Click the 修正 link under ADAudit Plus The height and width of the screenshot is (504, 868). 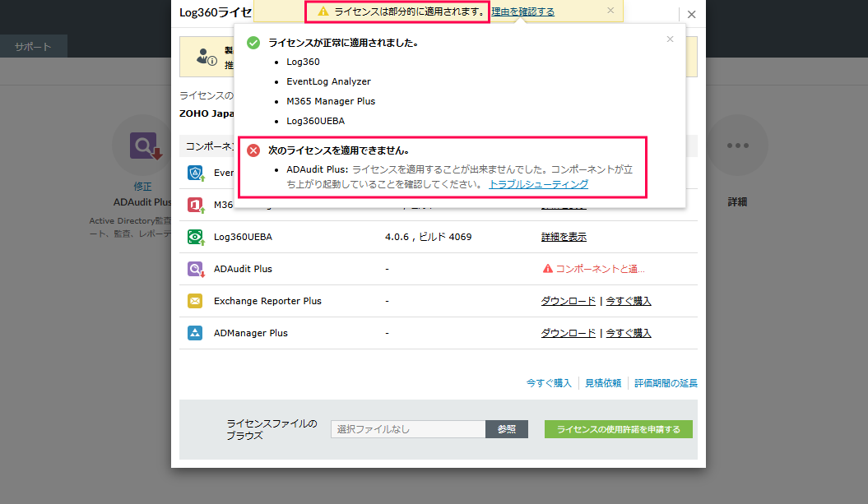[x=142, y=187]
